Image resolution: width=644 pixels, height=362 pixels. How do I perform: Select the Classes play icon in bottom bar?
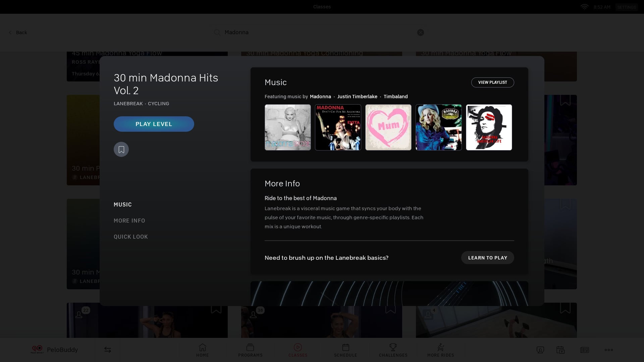(298, 347)
